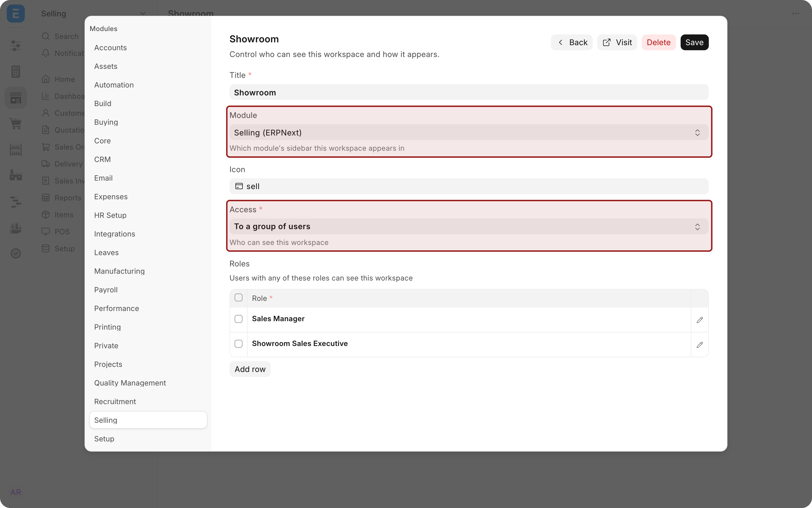Select Printing in the Modules list

coord(148,327)
